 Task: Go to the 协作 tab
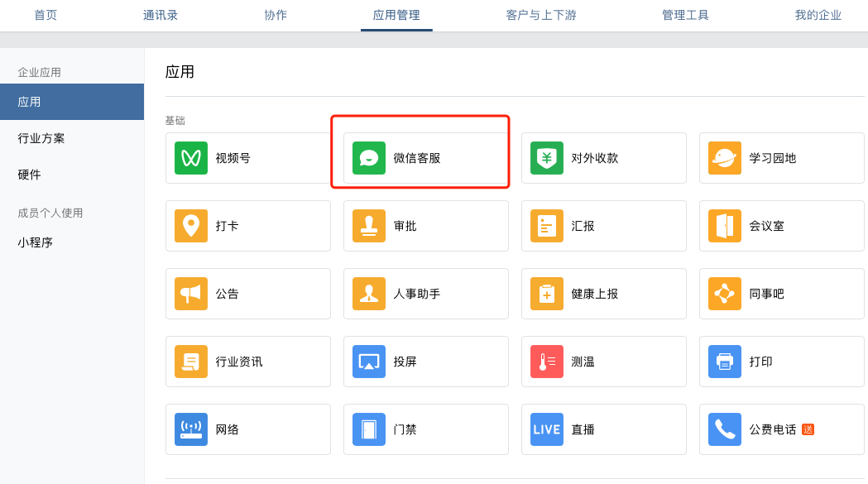coord(276,15)
